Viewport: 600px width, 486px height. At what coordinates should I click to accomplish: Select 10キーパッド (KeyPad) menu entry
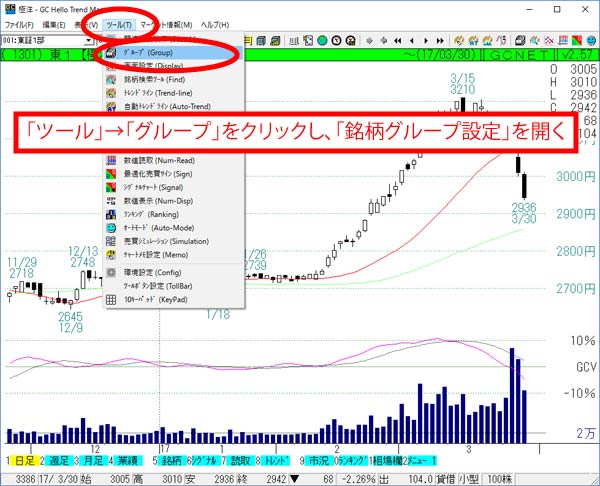(174, 300)
